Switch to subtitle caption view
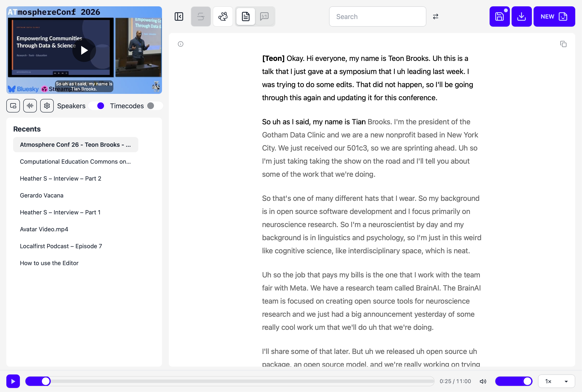The image size is (582, 392). [x=264, y=16]
